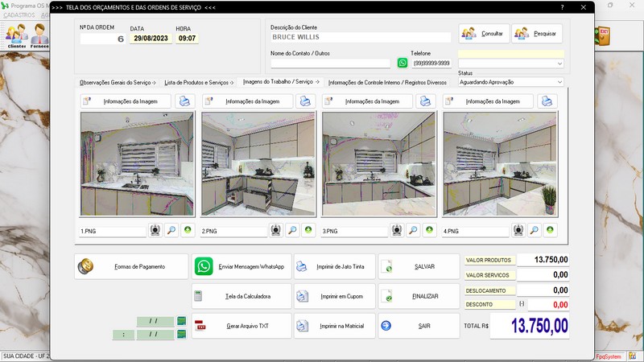Click Pesquisar client button
Viewport: 644px width, 362px height.
[x=536, y=33]
